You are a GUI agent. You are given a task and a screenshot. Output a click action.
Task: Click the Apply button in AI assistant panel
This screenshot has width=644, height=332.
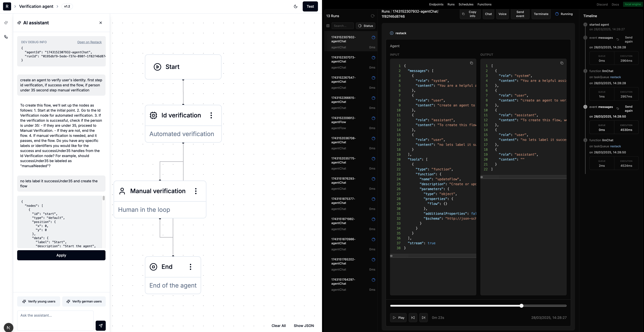point(61,255)
